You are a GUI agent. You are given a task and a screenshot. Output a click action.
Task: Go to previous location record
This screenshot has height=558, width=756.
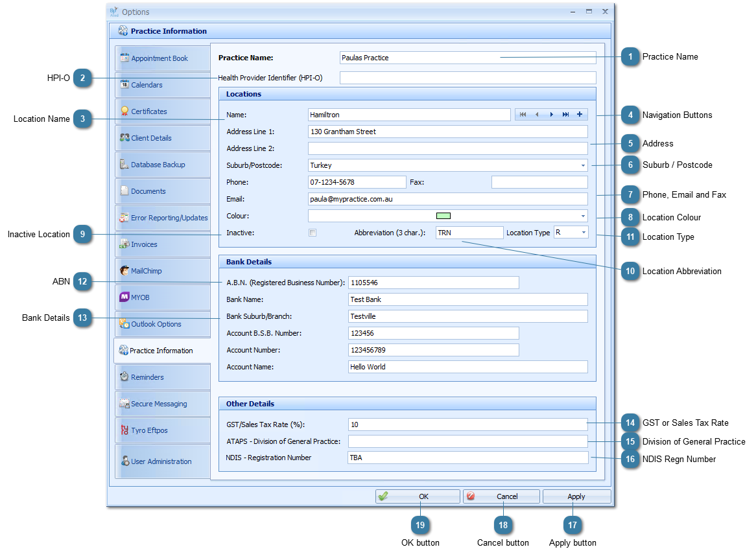(x=537, y=114)
